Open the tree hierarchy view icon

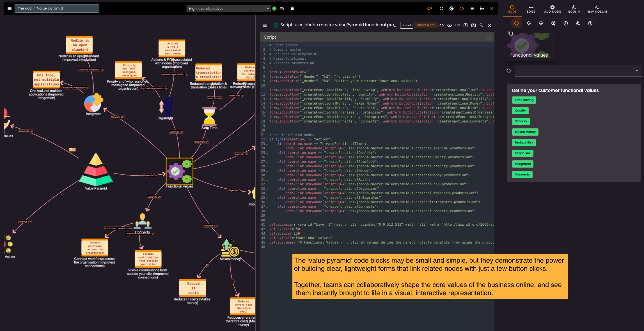click(482, 8)
